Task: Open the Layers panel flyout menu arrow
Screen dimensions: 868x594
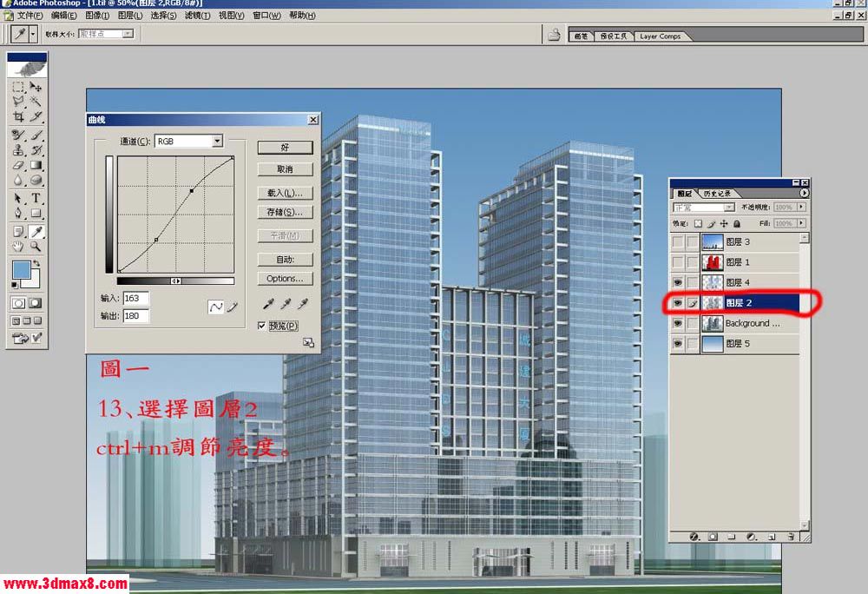Action: tap(805, 193)
